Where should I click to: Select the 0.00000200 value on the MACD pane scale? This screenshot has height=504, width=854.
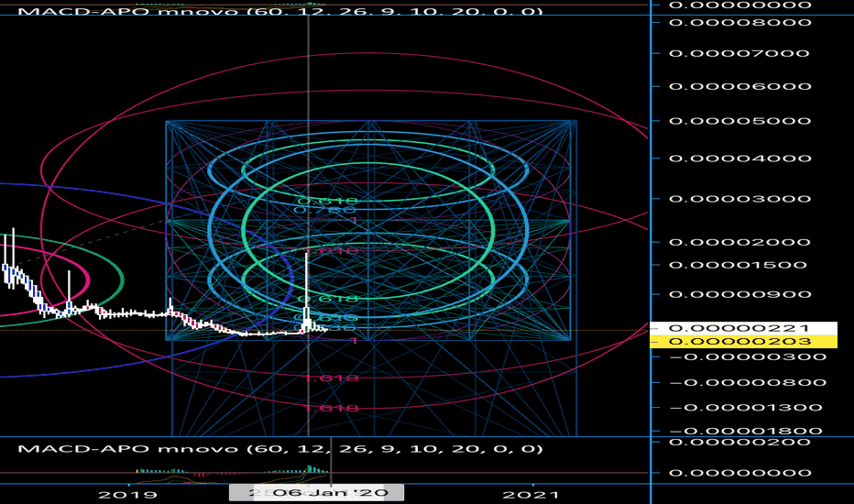[x=740, y=442]
